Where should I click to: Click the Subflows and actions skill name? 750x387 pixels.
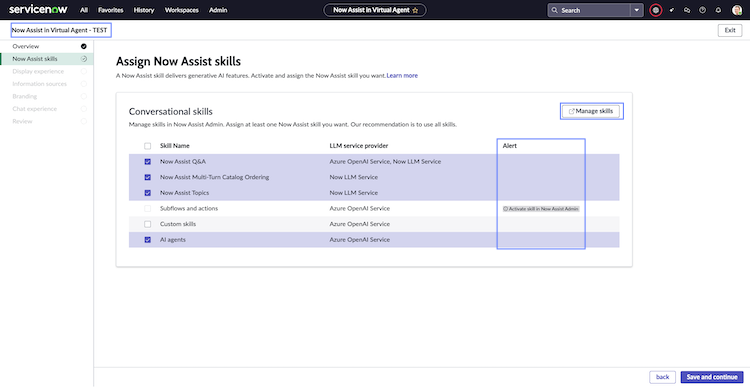[189, 209]
